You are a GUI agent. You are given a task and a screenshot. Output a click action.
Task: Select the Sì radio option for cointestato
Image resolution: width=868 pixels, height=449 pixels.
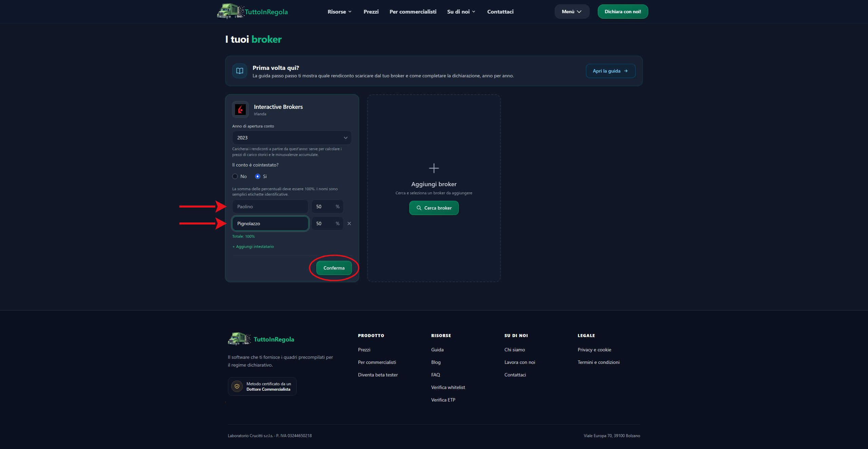pos(258,176)
